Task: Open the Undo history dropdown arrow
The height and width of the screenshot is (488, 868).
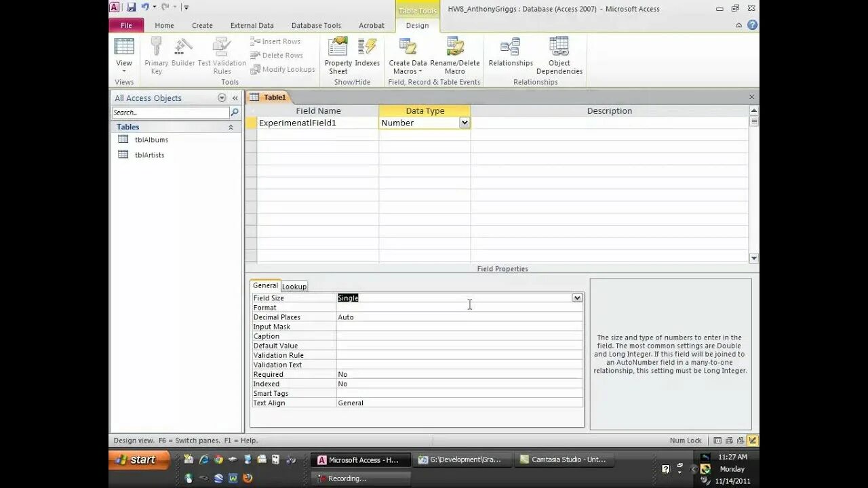Action: pos(155,7)
